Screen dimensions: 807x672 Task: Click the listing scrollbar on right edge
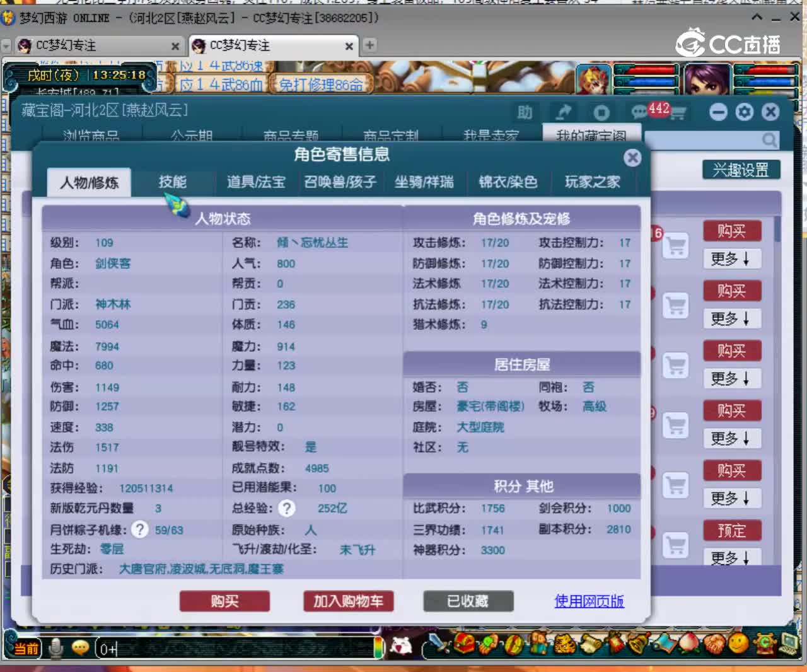point(777,228)
